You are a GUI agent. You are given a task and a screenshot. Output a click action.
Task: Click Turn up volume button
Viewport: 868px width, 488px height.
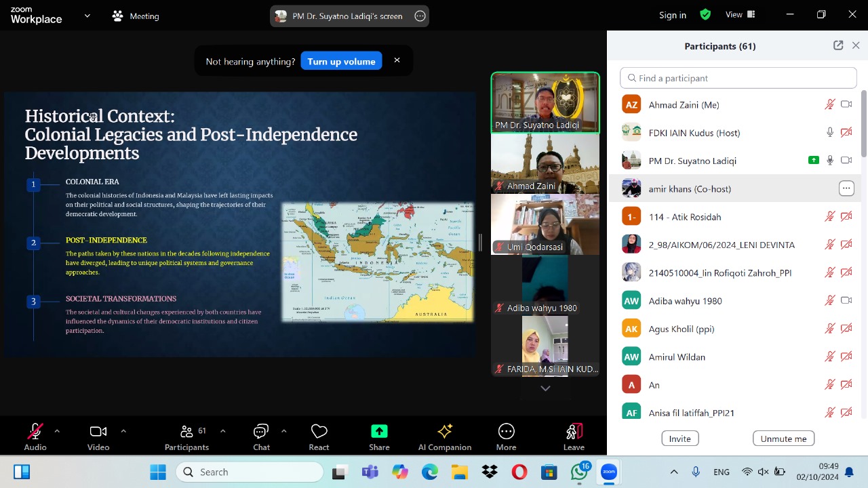pos(341,61)
